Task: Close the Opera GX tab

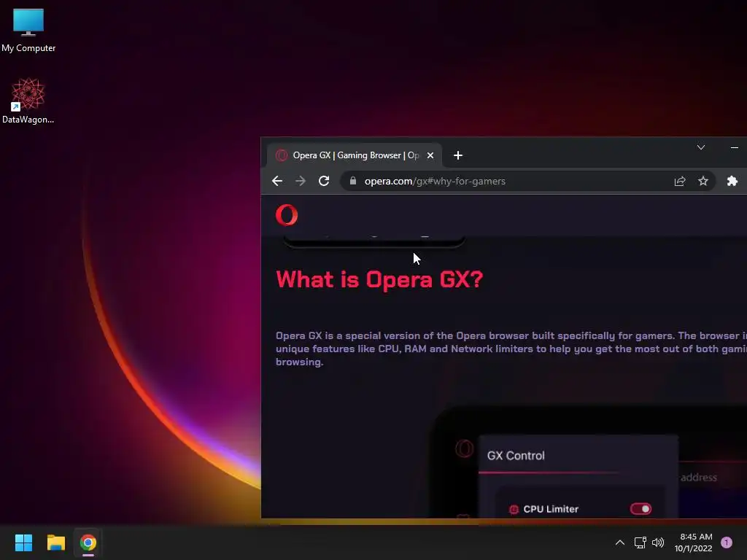Action: click(430, 155)
